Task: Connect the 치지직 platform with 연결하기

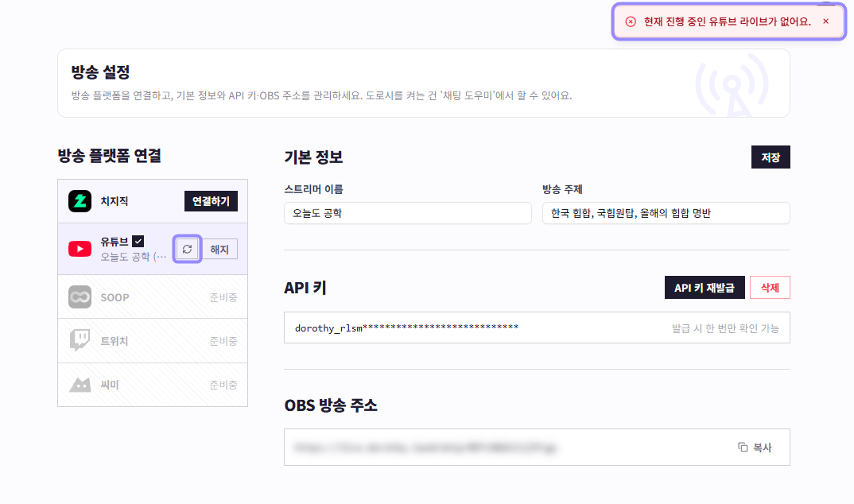Action: [x=211, y=201]
